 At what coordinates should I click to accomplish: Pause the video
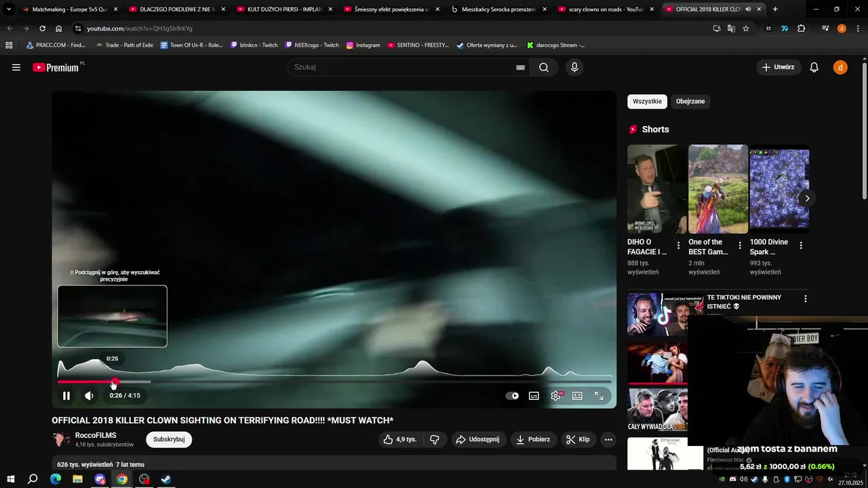pos(66,396)
